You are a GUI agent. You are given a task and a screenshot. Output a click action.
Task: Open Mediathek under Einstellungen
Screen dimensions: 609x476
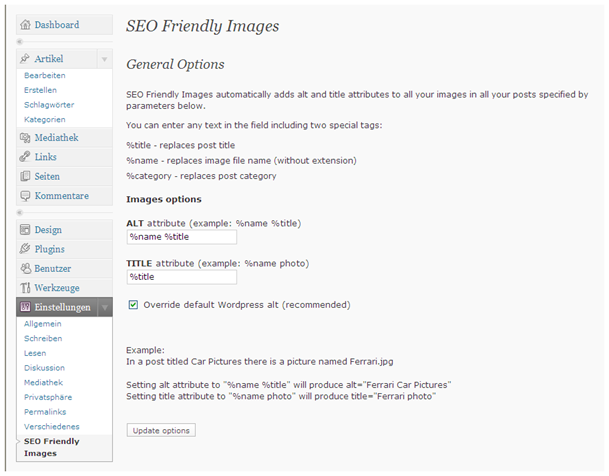[x=44, y=382]
